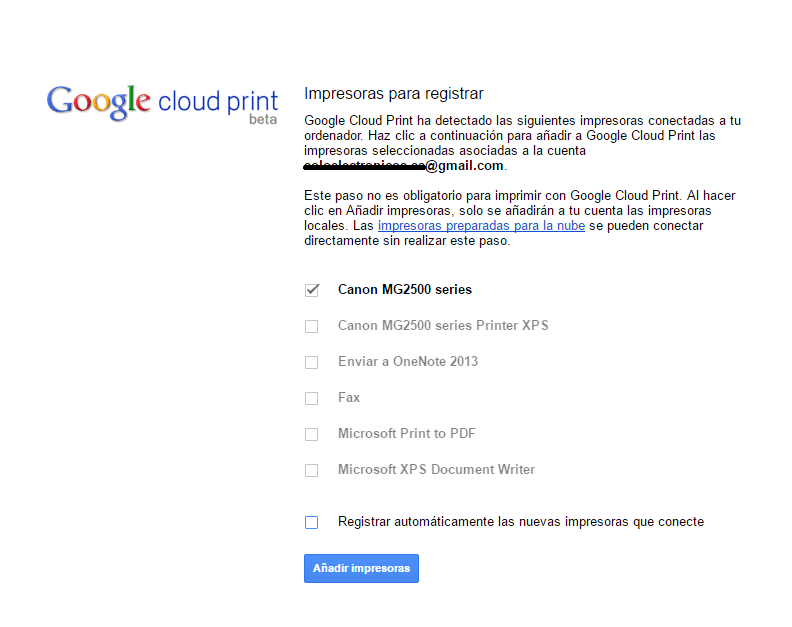Tick the Microsoft XPS Document Writer checkbox
The image size is (792, 627).
[312, 470]
